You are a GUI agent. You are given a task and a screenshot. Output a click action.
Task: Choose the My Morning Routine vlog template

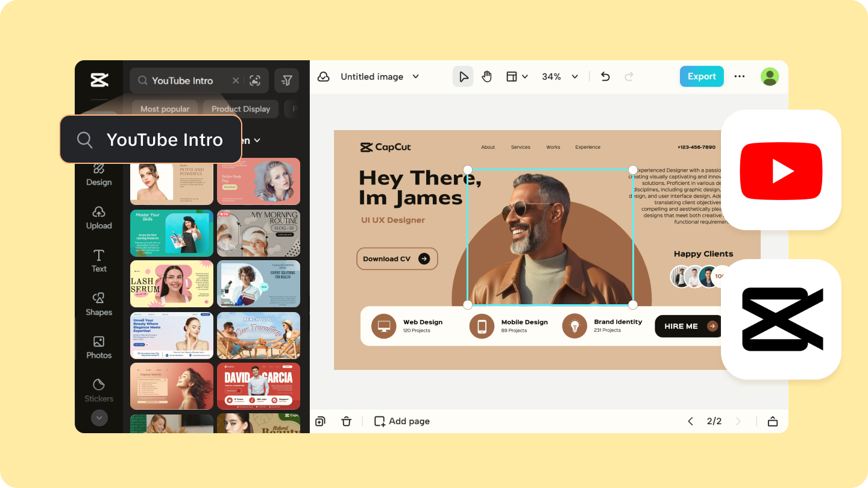[x=259, y=233]
